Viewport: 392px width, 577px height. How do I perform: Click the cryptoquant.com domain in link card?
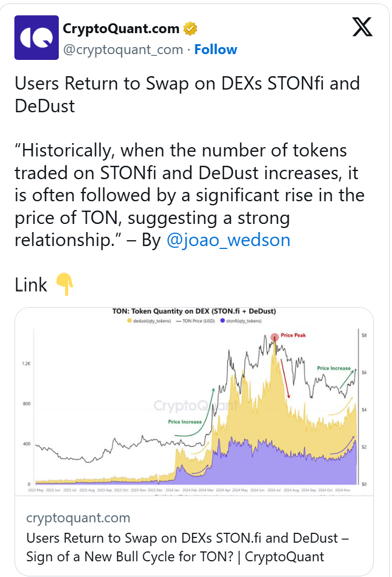[78, 518]
